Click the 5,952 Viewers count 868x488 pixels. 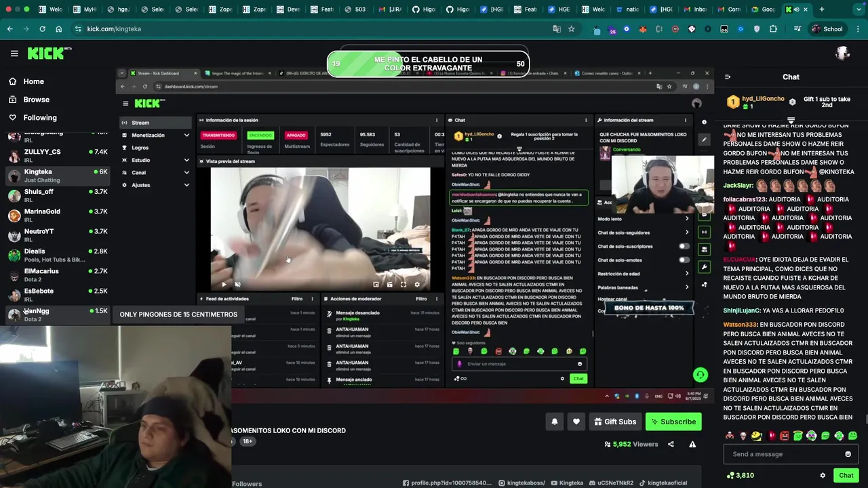click(631, 445)
